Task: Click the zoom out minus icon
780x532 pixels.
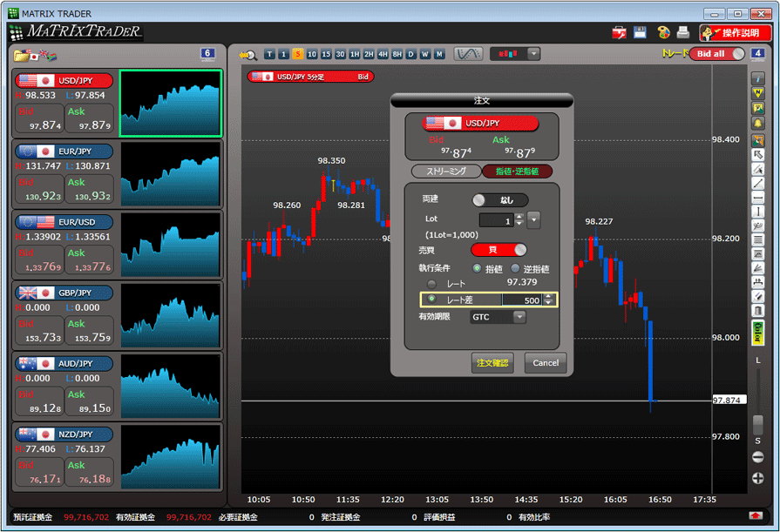Action: (757, 457)
